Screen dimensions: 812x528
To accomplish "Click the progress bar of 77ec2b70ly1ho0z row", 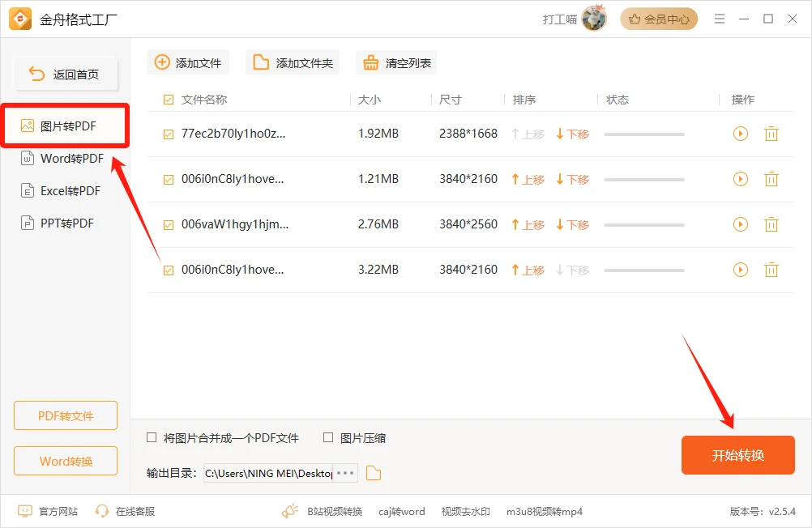I will pyautogui.click(x=644, y=134).
